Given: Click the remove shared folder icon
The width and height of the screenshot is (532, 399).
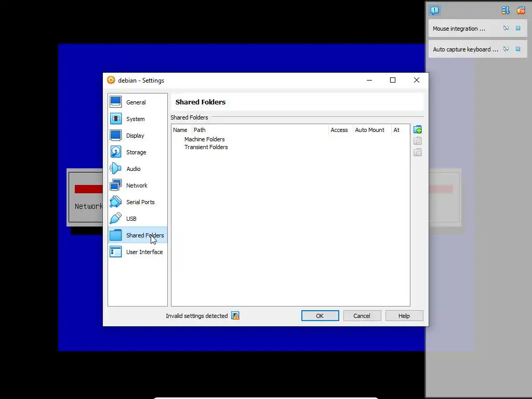Looking at the screenshot, I should pos(418,152).
